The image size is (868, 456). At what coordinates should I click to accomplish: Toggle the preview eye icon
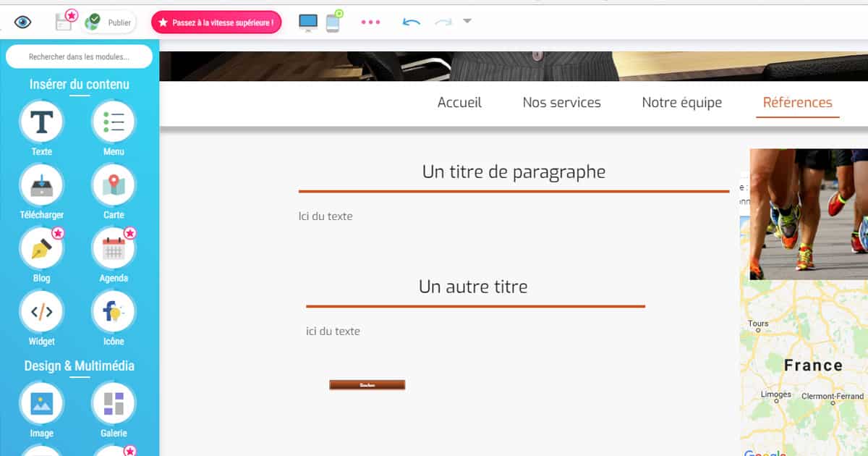(23, 22)
